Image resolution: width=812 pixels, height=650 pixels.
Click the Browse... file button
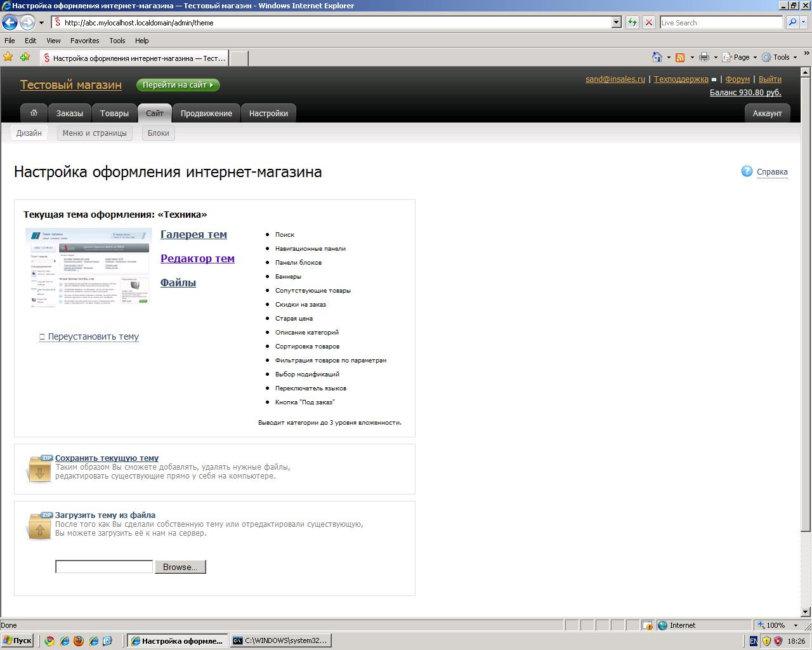point(180,567)
